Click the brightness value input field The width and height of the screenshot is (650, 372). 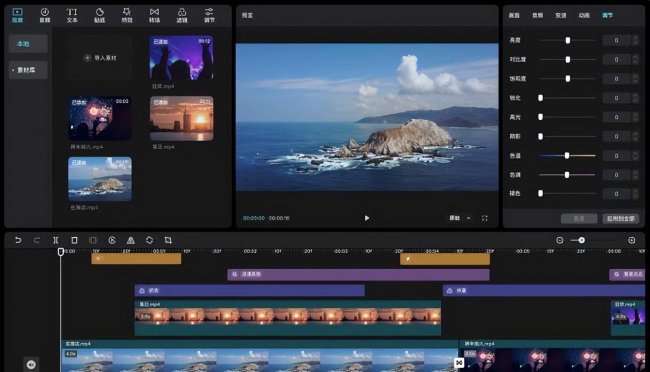(x=616, y=40)
